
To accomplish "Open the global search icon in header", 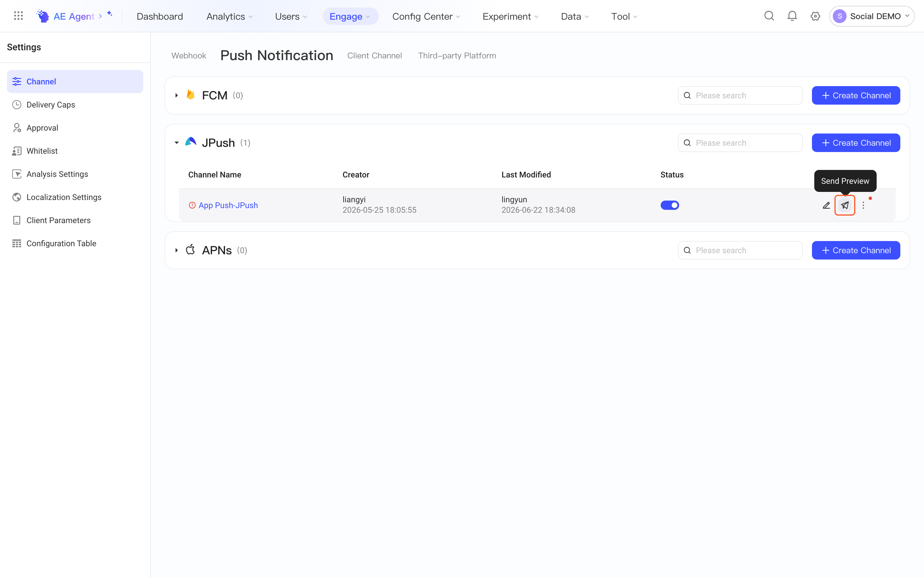I will coord(769,16).
